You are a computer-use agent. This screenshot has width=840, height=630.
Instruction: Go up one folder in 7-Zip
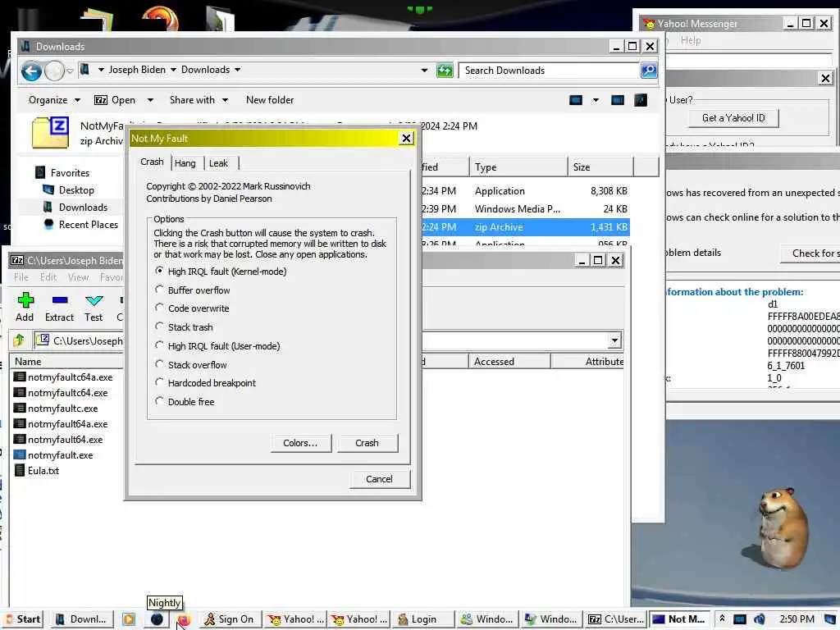[x=20, y=340]
